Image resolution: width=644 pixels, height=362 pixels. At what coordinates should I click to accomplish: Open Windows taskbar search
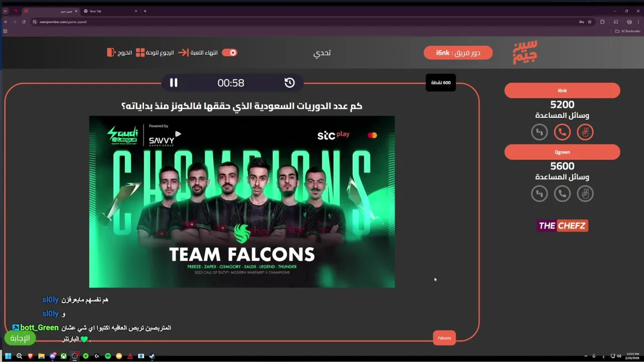(19, 356)
